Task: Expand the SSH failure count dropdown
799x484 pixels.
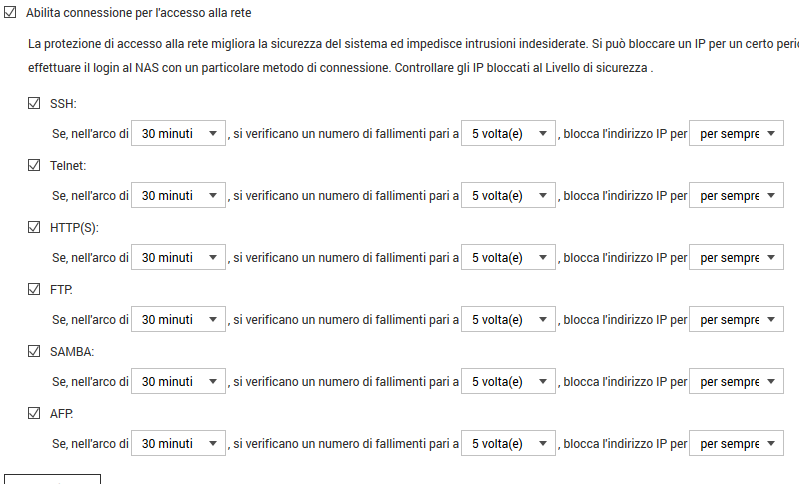Action: (x=508, y=134)
